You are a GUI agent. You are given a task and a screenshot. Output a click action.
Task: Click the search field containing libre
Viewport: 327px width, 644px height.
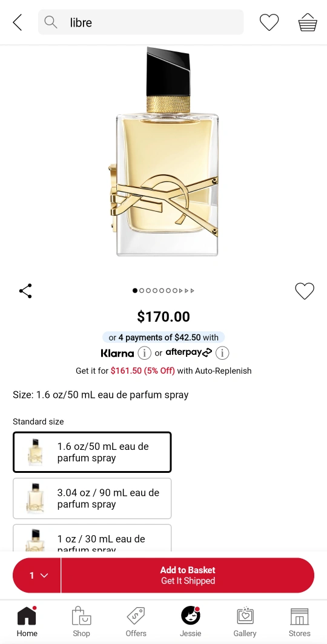[140, 22]
